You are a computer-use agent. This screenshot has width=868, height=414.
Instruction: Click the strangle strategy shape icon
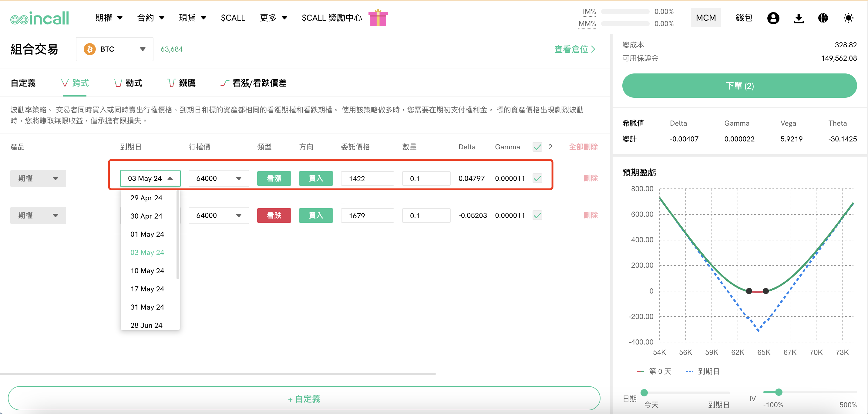118,83
